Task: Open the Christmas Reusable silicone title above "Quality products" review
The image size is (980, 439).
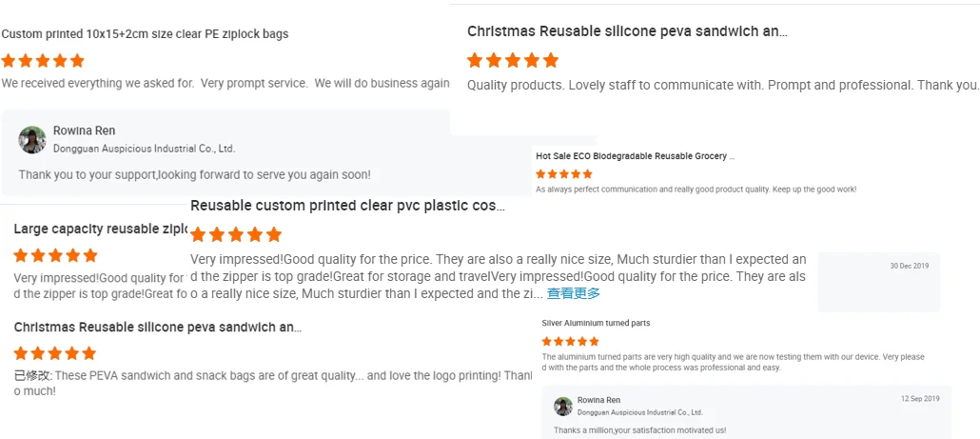Action: [626, 31]
